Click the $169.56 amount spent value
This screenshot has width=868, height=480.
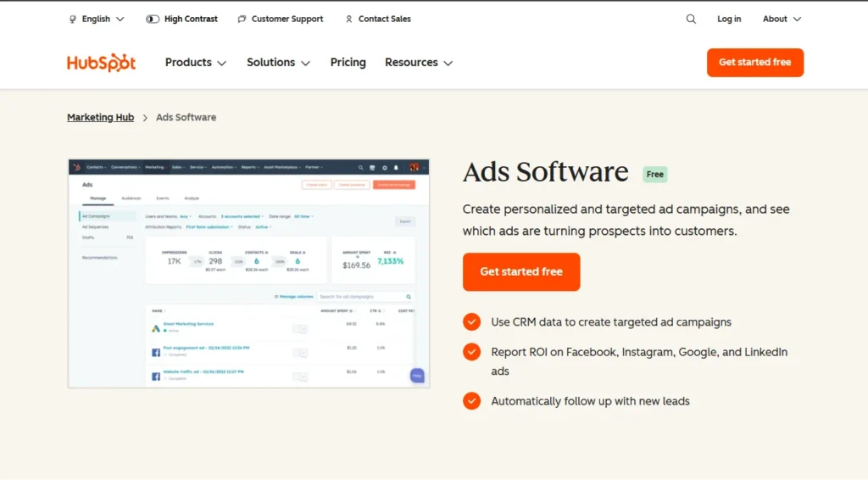[357, 265]
